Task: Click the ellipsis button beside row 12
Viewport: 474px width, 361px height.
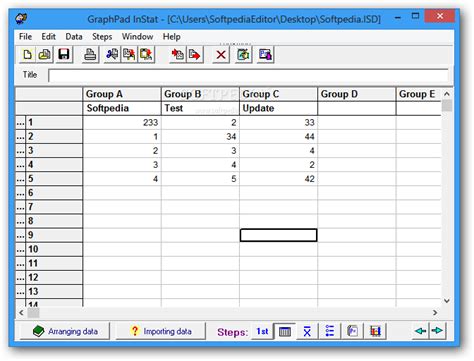Action: pyautogui.click(x=21, y=278)
